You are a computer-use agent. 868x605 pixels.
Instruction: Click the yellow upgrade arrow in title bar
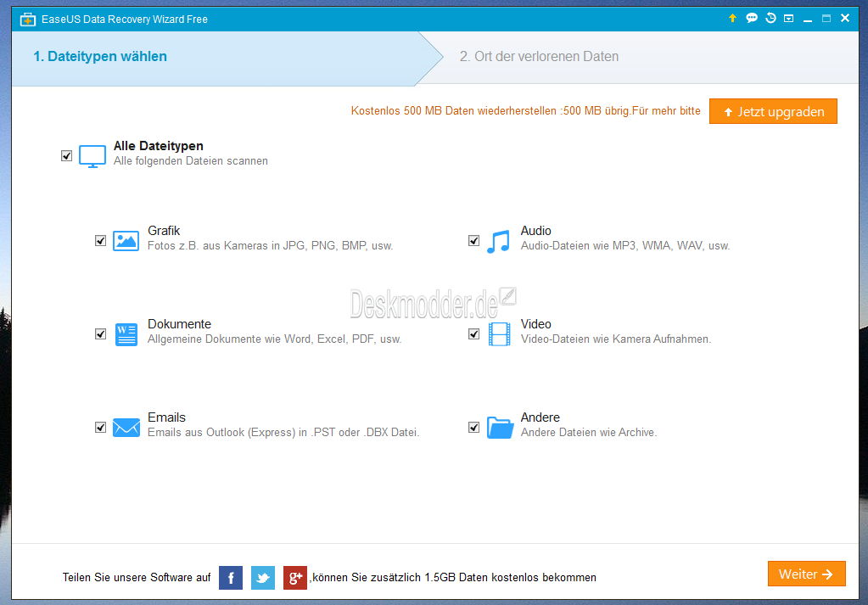(732, 19)
